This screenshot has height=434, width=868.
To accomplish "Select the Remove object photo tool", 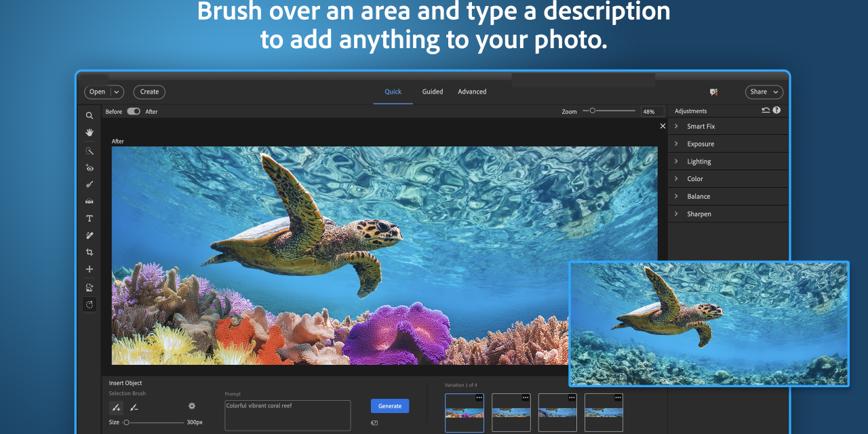I will point(89,287).
